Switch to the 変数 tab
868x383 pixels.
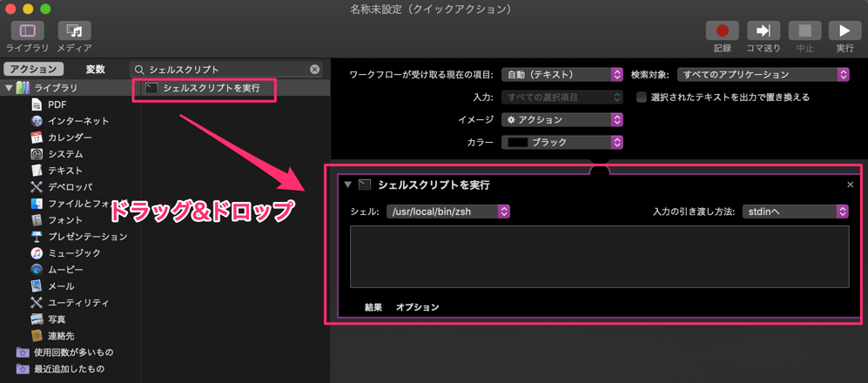95,69
